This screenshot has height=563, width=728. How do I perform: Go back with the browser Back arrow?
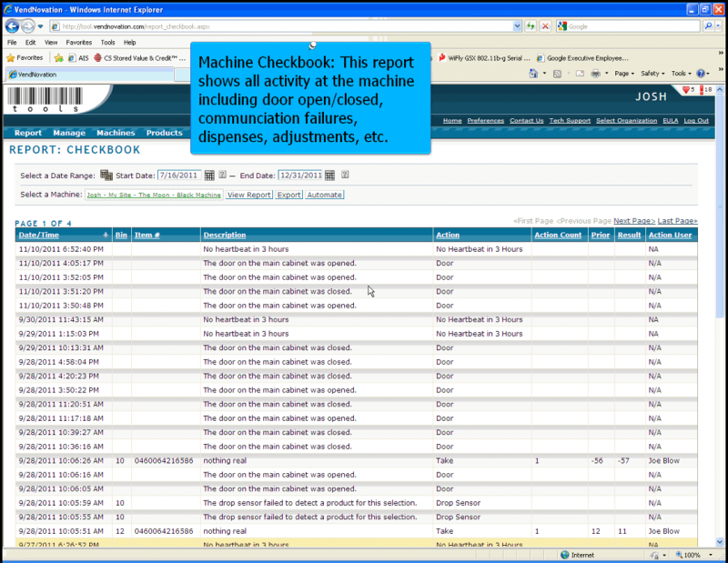tap(13, 26)
